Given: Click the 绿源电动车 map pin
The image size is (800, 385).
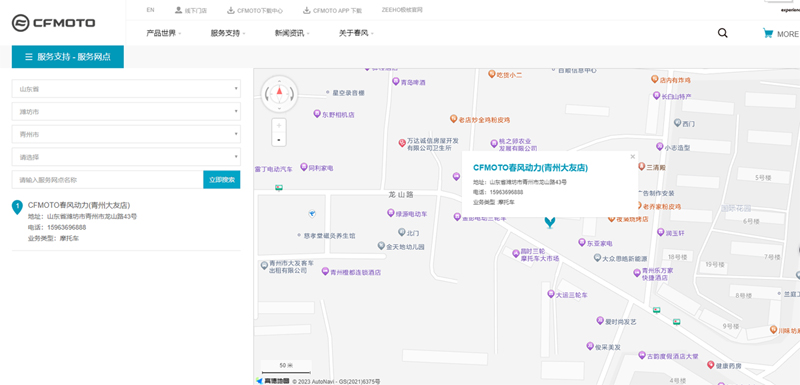Looking at the screenshot, I should pos(391,213).
